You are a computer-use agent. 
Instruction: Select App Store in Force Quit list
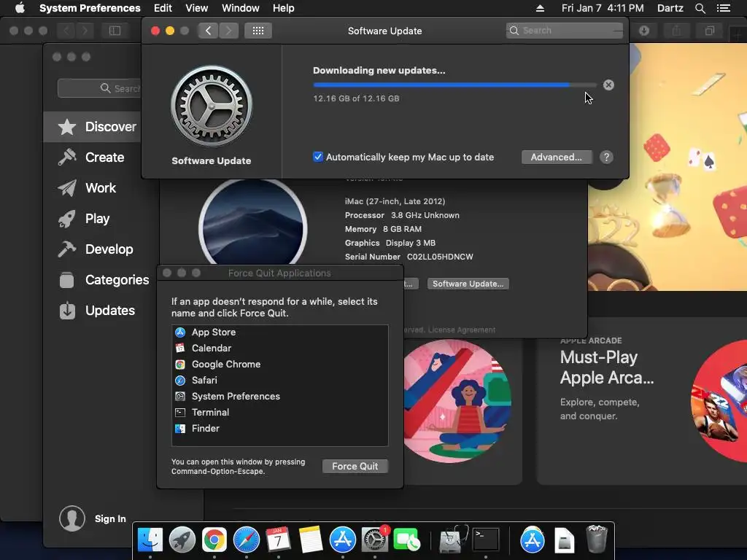tap(279, 332)
